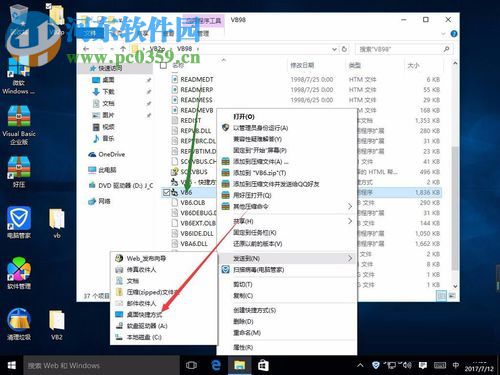Select 兼容性疑难解答(Y) entry
500x375 pixels.
(x=257, y=139)
